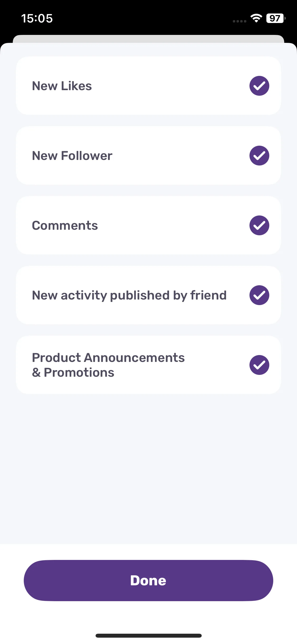Tap the '& Promotions' text line

pos(73,372)
